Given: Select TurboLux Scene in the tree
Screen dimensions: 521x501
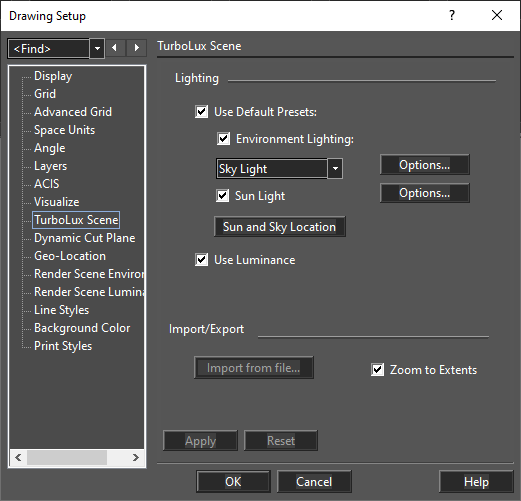Looking at the screenshot, I should tap(76, 220).
